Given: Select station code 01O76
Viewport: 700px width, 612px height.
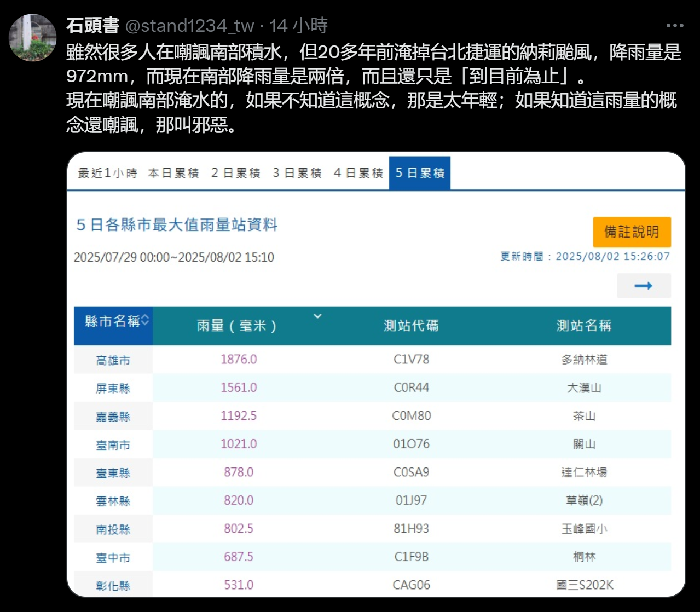Looking at the screenshot, I should (412, 444).
